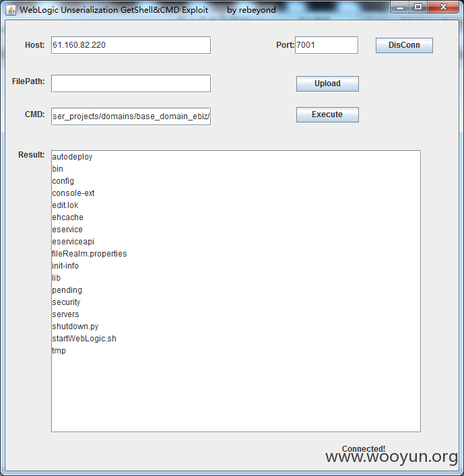464x476 pixels.
Task: Focus the CMD input field
Action: pyautogui.click(x=131, y=116)
